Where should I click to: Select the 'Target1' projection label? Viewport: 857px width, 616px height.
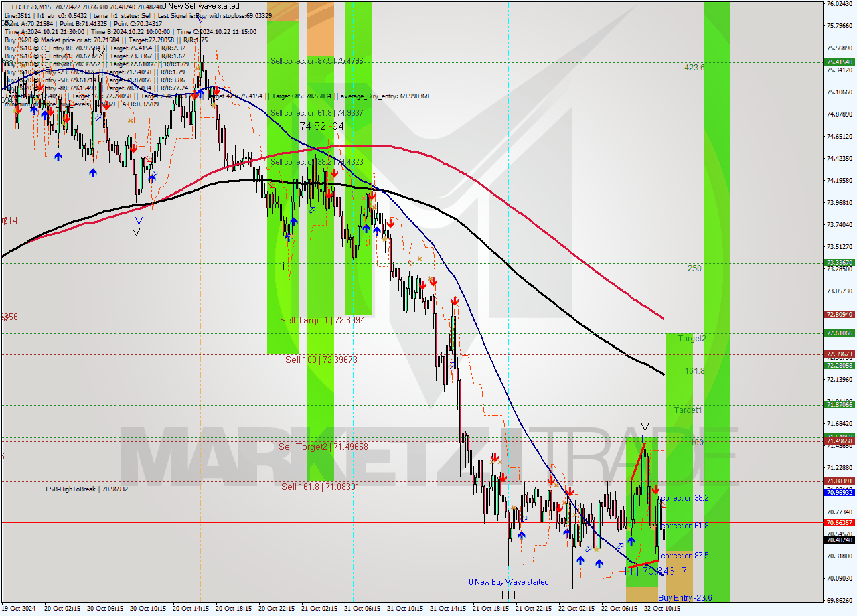(x=688, y=410)
